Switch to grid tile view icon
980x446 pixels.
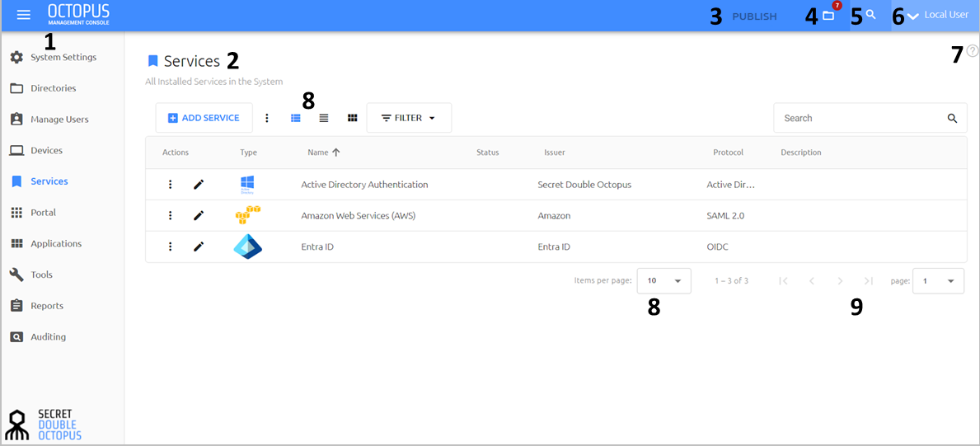coord(353,118)
